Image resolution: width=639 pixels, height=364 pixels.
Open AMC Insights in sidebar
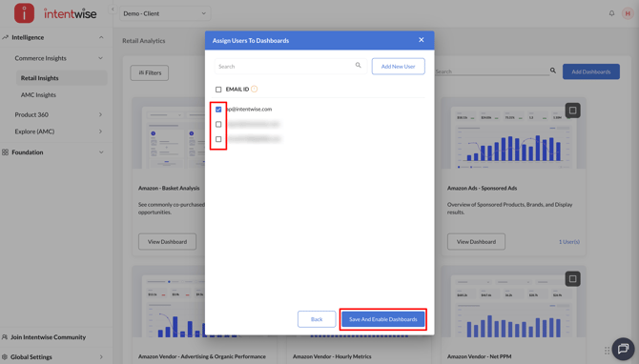click(38, 95)
